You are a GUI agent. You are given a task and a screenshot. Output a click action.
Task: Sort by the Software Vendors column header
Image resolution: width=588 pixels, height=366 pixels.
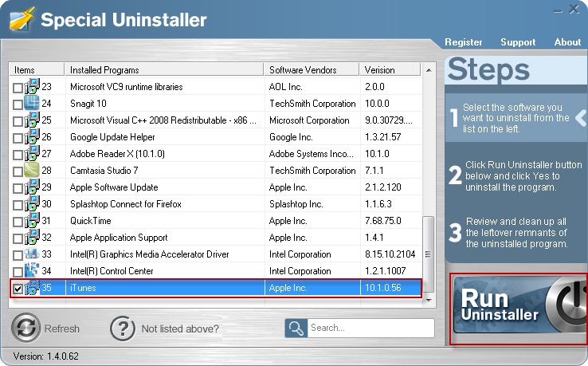coord(312,70)
